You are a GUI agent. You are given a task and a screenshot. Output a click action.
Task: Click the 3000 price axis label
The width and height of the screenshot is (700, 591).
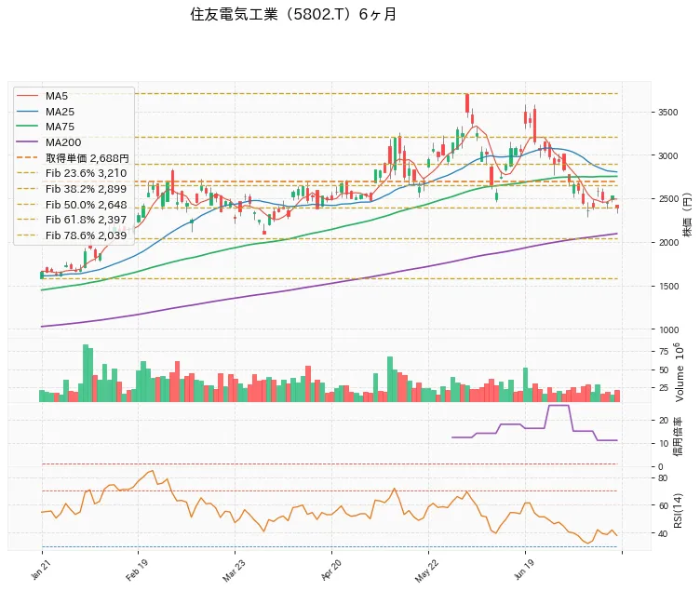667,155
